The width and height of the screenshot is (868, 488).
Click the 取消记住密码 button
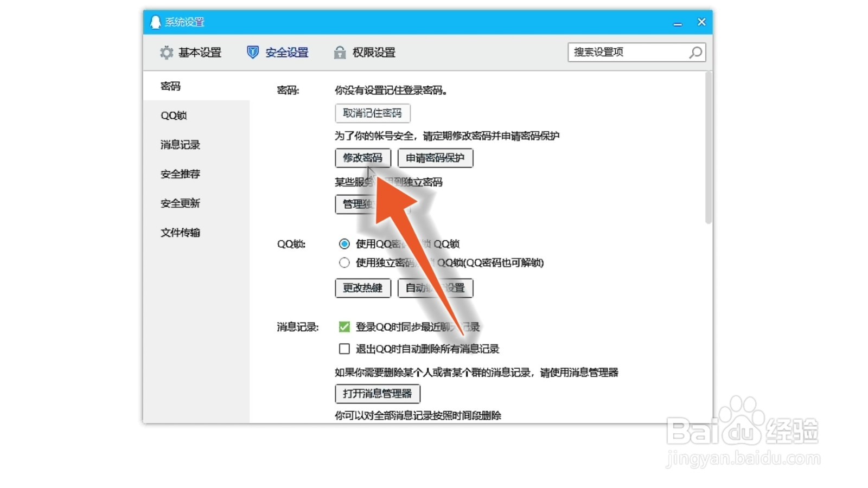click(372, 113)
